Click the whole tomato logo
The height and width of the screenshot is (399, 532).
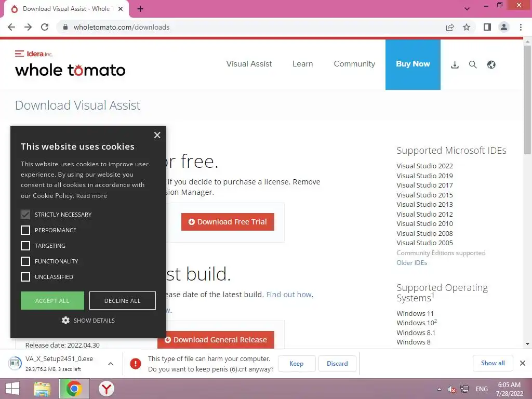tap(70, 70)
